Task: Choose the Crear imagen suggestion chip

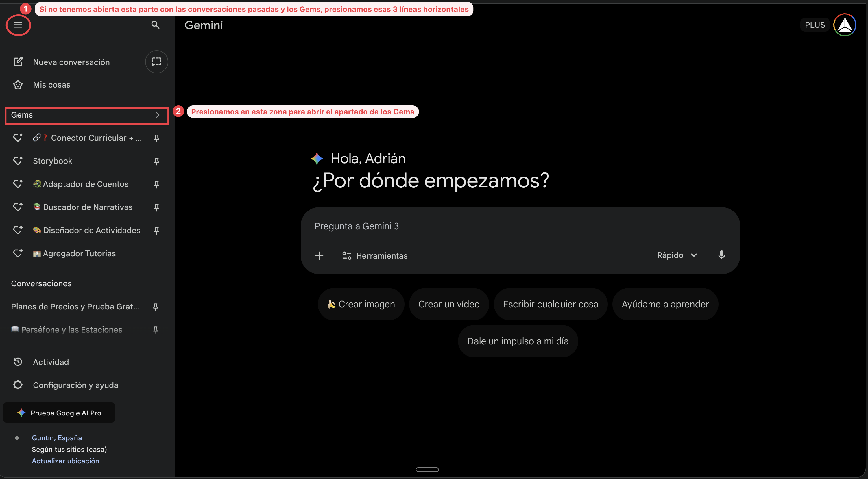Action: click(x=361, y=304)
